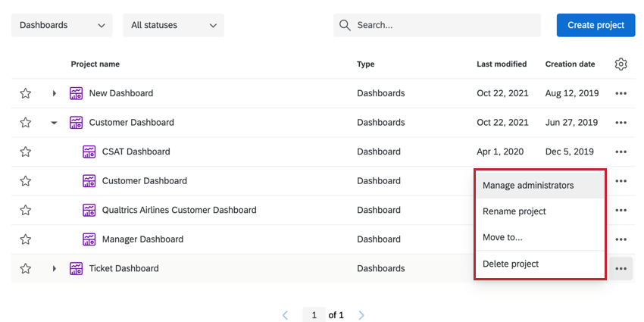Click the Qualtrics Airlines Customer Dashboard icon
The height and width of the screenshot is (322, 644).
pyautogui.click(x=89, y=210)
